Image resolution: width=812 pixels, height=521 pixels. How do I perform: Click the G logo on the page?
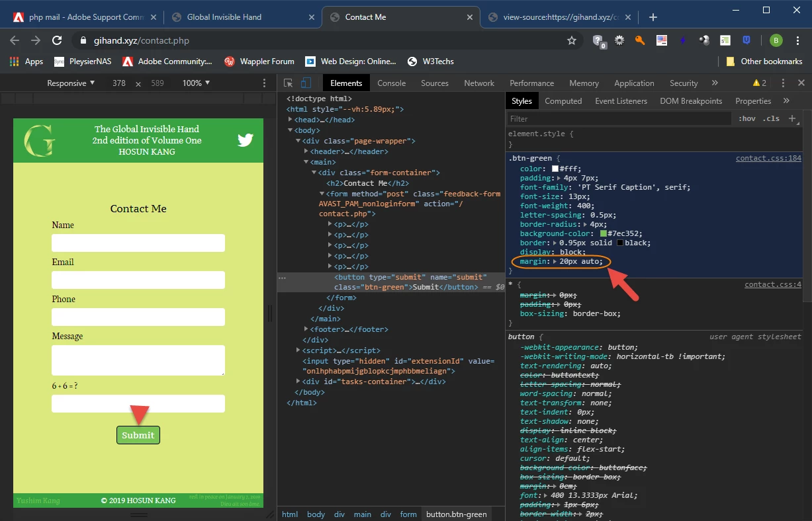[39, 140]
